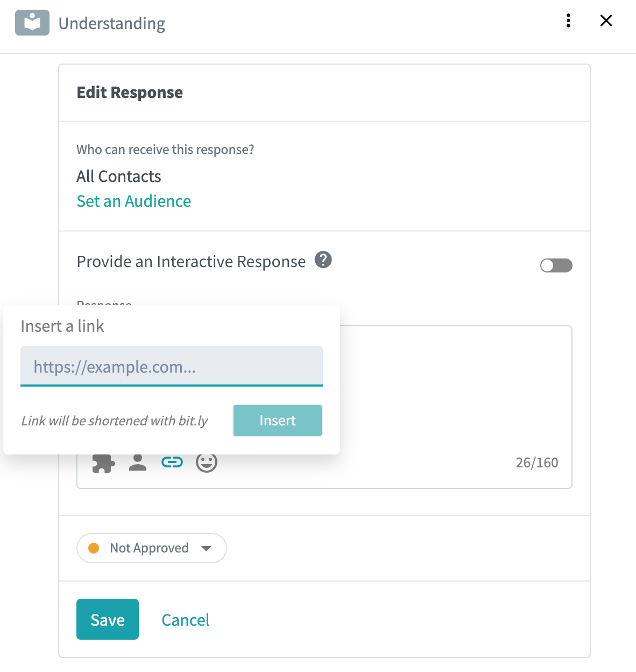Enable the Provide an Interactive Response toggle
The width and height of the screenshot is (636, 672).
(x=556, y=265)
